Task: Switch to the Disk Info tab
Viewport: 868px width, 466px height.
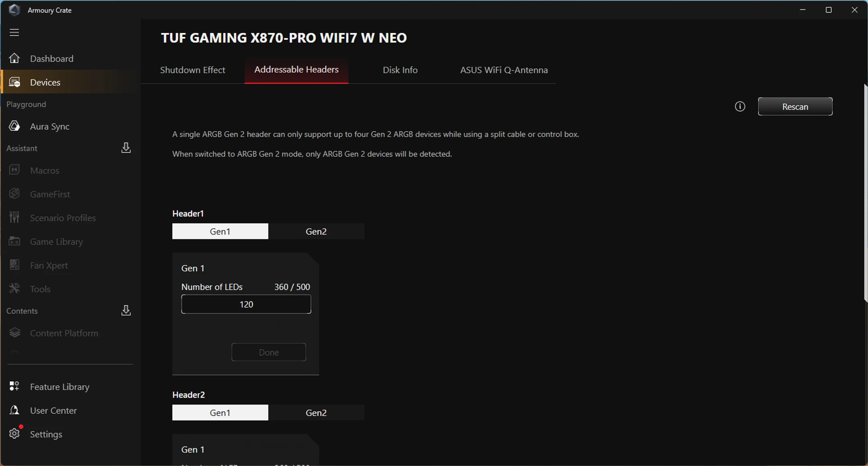Action: tap(400, 70)
